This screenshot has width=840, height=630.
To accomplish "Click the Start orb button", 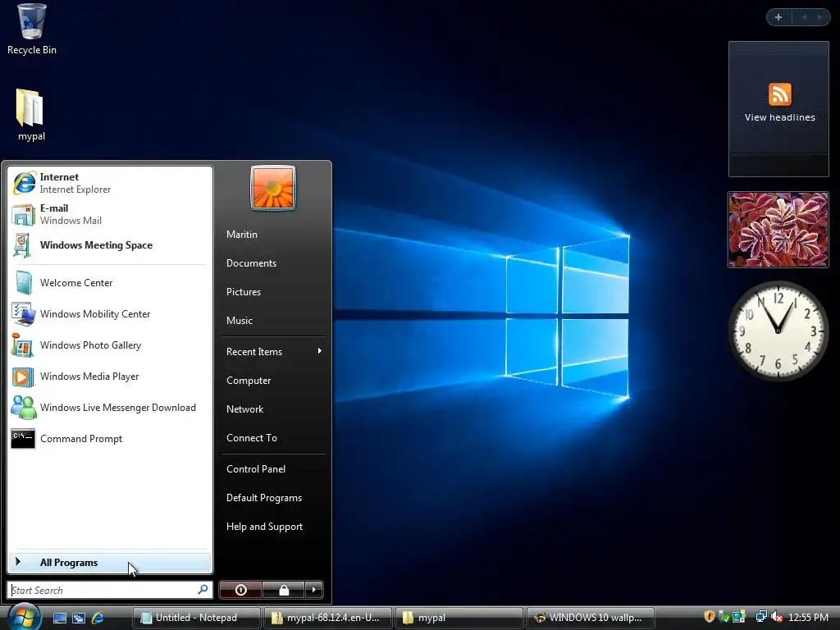I will (x=24, y=617).
